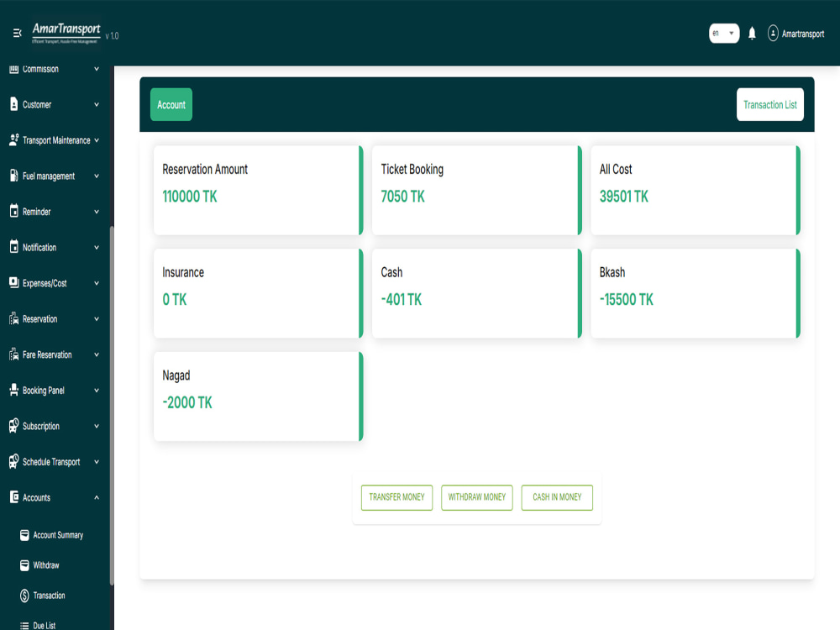The image size is (840, 630).
Task: Click the Transaction dollar icon
Action: coord(24,596)
